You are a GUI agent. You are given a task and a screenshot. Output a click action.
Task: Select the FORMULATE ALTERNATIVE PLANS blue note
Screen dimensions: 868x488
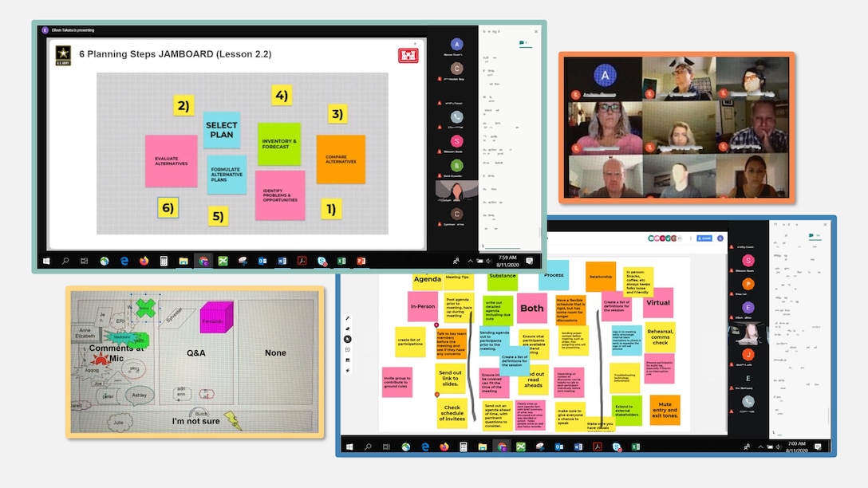click(x=227, y=175)
